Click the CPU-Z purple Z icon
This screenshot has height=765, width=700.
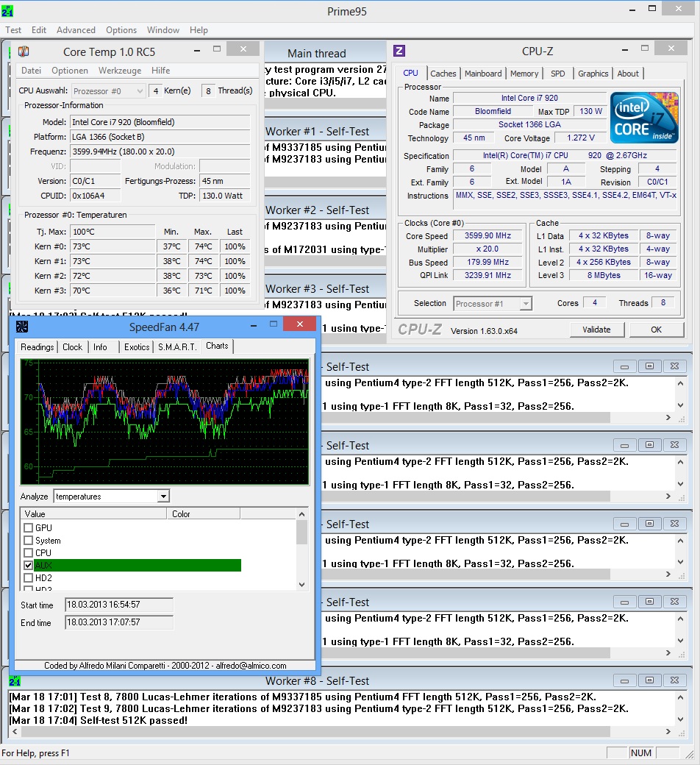tap(399, 50)
